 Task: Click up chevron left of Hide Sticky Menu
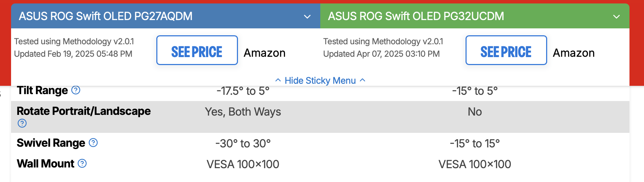(278, 80)
